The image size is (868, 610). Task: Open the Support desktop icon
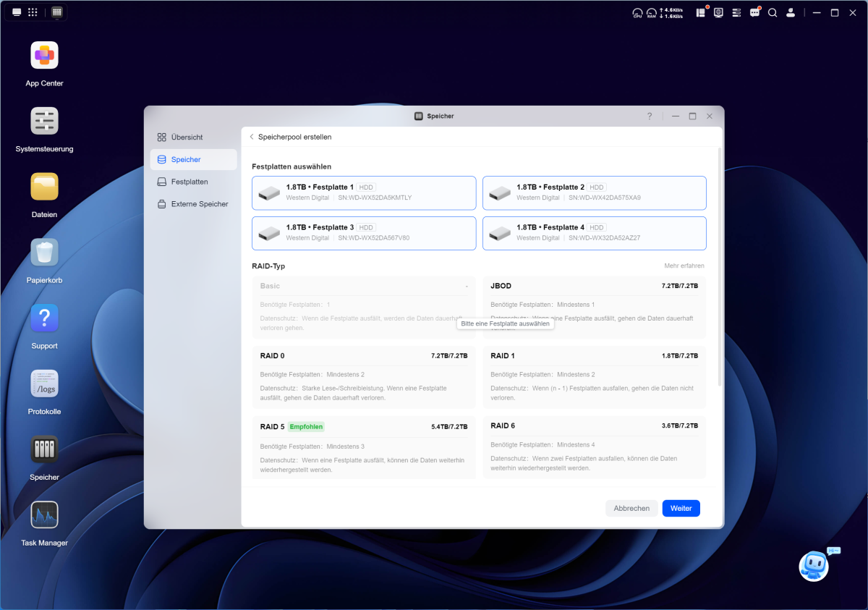[x=44, y=318]
